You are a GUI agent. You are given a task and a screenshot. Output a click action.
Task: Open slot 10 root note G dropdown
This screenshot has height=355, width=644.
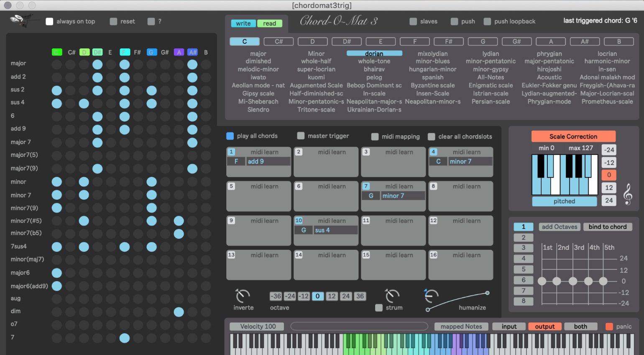click(304, 230)
